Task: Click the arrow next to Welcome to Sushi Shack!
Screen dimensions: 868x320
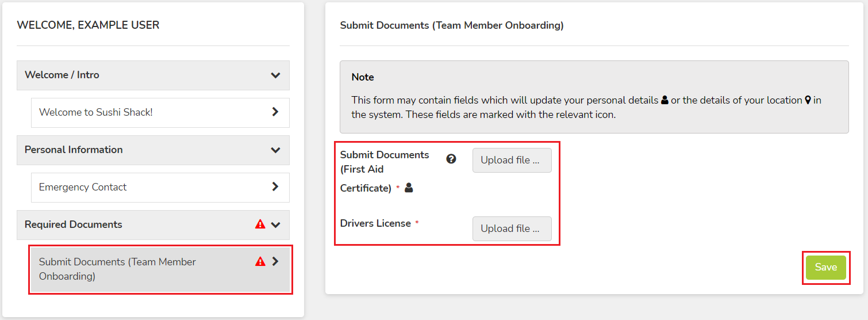Action: pyautogui.click(x=275, y=112)
